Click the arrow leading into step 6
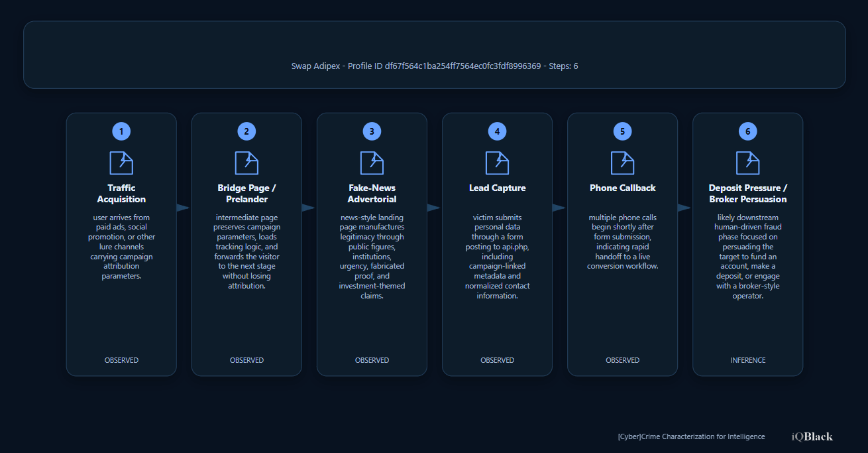Viewport: 868px width, 453px height. point(684,208)
